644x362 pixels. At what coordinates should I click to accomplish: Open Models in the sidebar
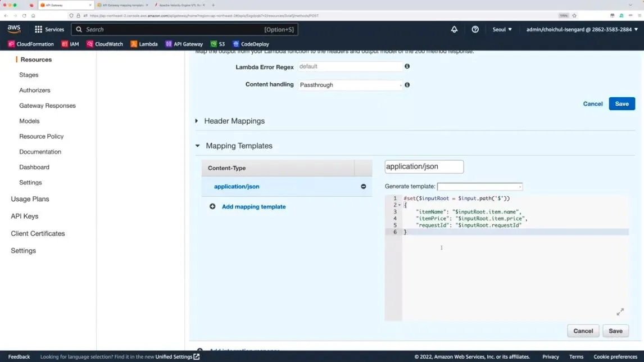click(x=29, y=121)
